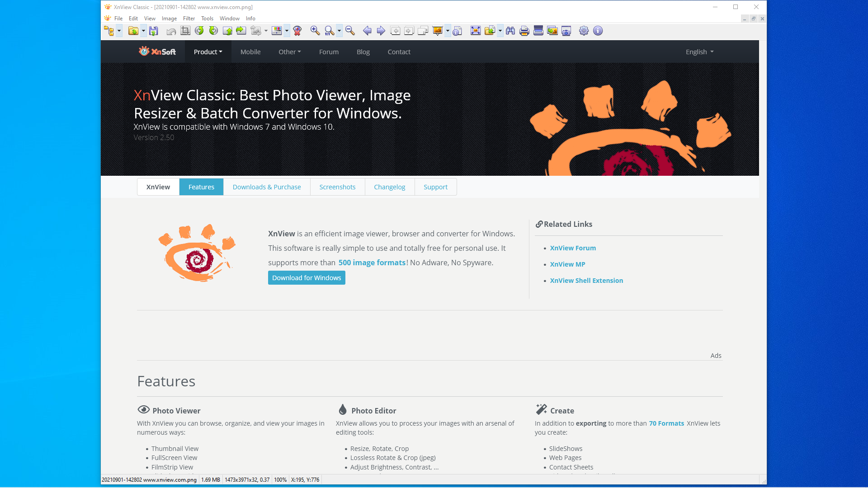
Task: Expand dropdown arrow next to slideshow icon
Action: click(448, 31)
